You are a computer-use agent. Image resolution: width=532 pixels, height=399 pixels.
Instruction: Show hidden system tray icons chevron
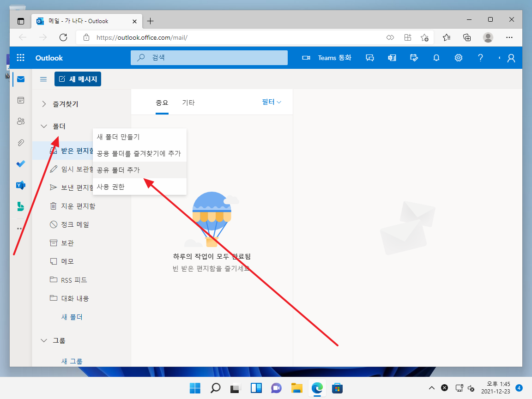432,388
